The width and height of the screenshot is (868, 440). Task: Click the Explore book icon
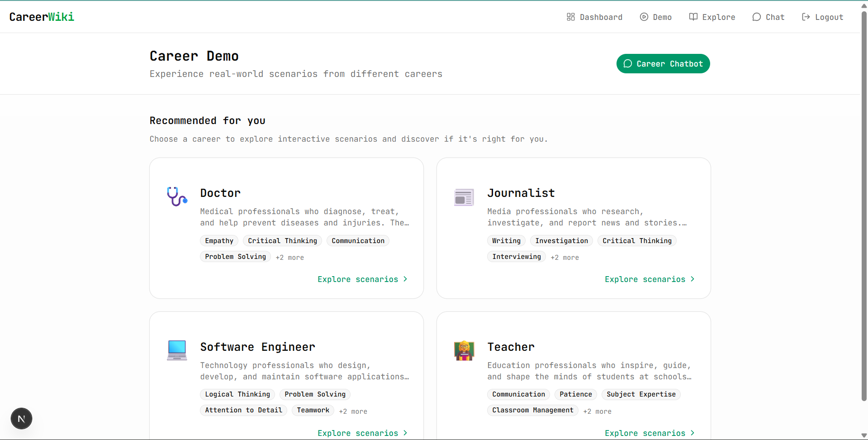coord(693,17)
